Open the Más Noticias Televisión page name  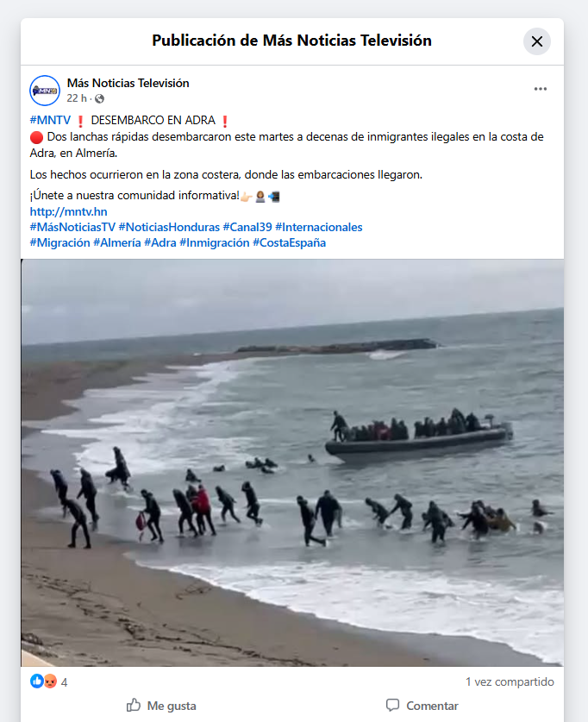(128, 83)
